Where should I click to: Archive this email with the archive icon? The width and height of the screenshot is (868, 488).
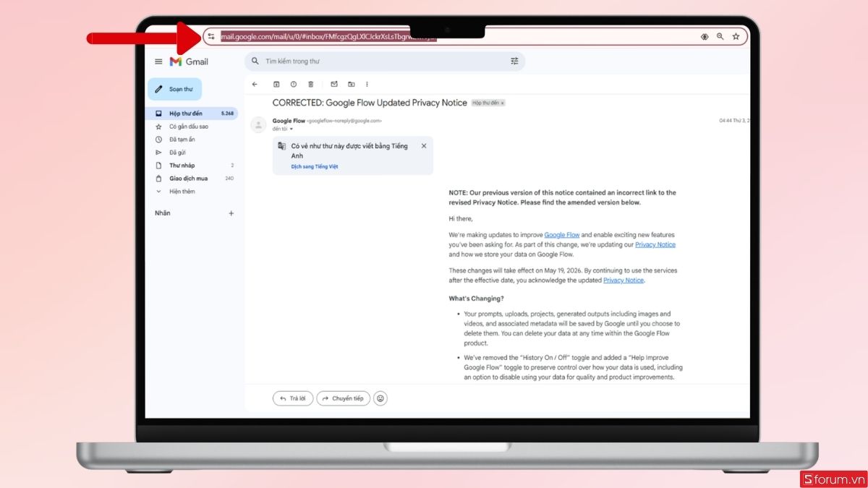click(276, 85)
